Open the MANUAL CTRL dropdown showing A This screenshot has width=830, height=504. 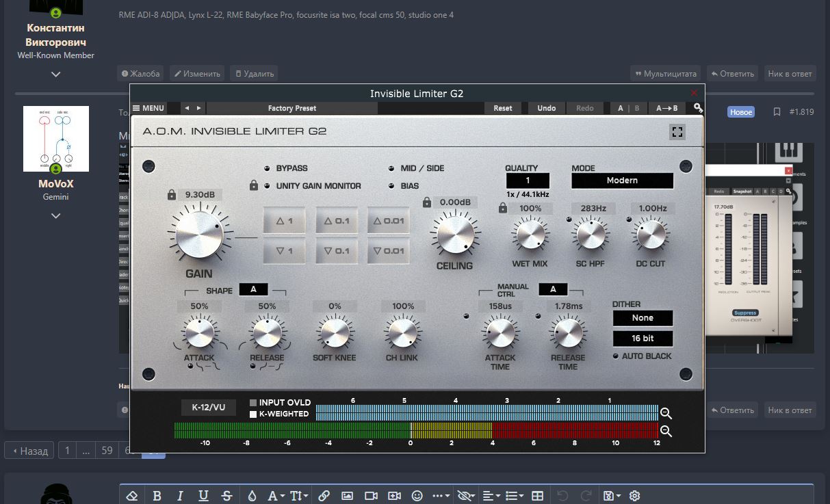point(553,289)
